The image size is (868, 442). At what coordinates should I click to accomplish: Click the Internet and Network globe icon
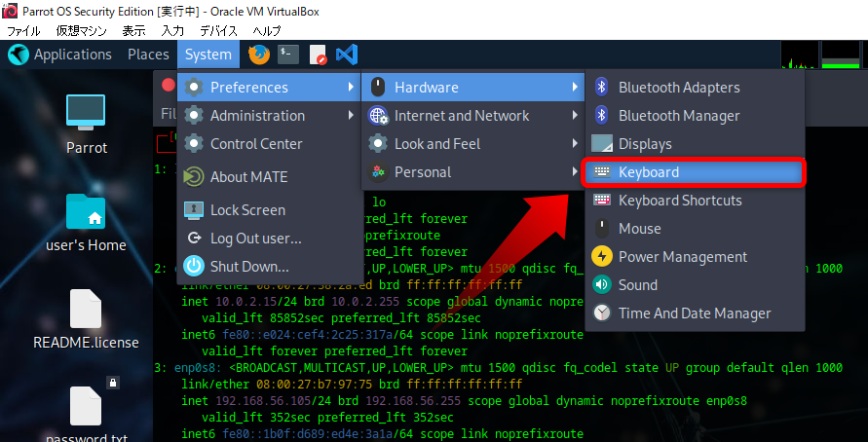pyautogui.click(x=378, y=116)
